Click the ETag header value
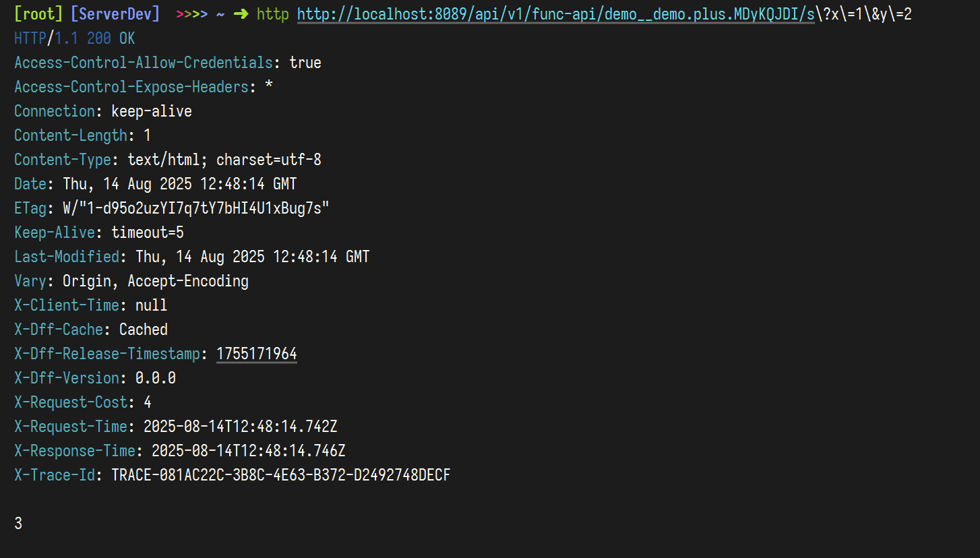This screenshot has width=980, height=558. (196, 208)
